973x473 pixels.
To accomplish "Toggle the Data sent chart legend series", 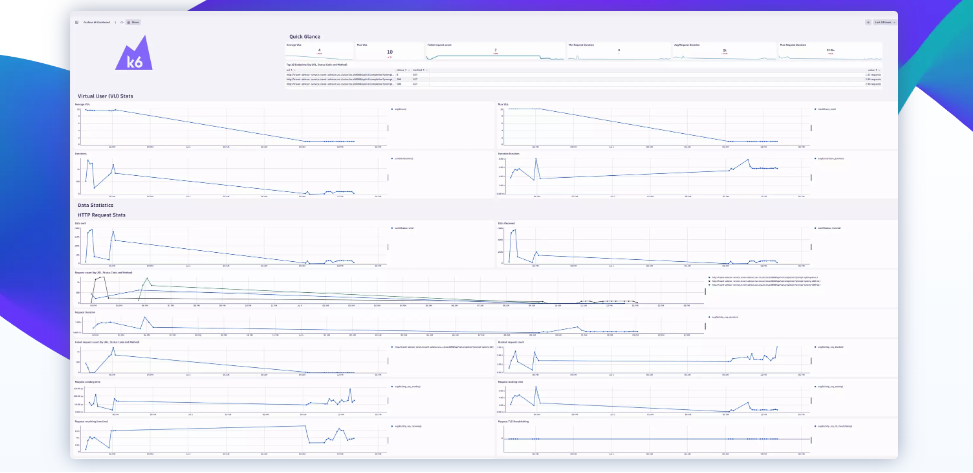I will [402, 228].
